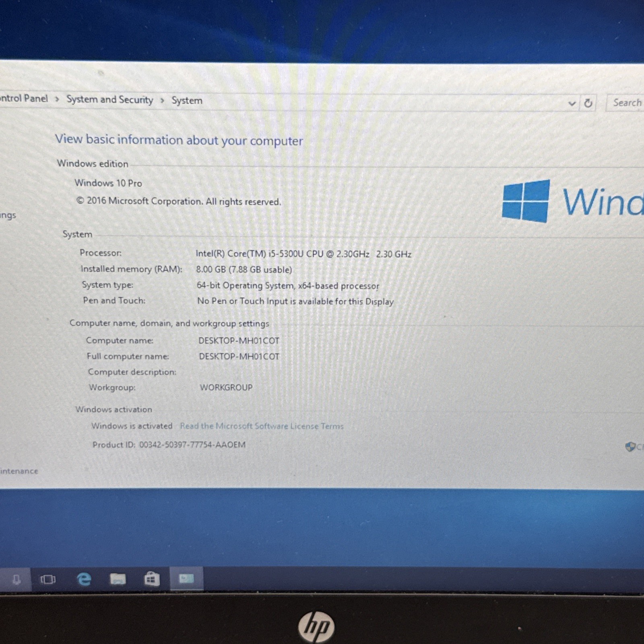
Task: Click the Intel Core i5-5300U processor value
Action: (x=303, y=254)
